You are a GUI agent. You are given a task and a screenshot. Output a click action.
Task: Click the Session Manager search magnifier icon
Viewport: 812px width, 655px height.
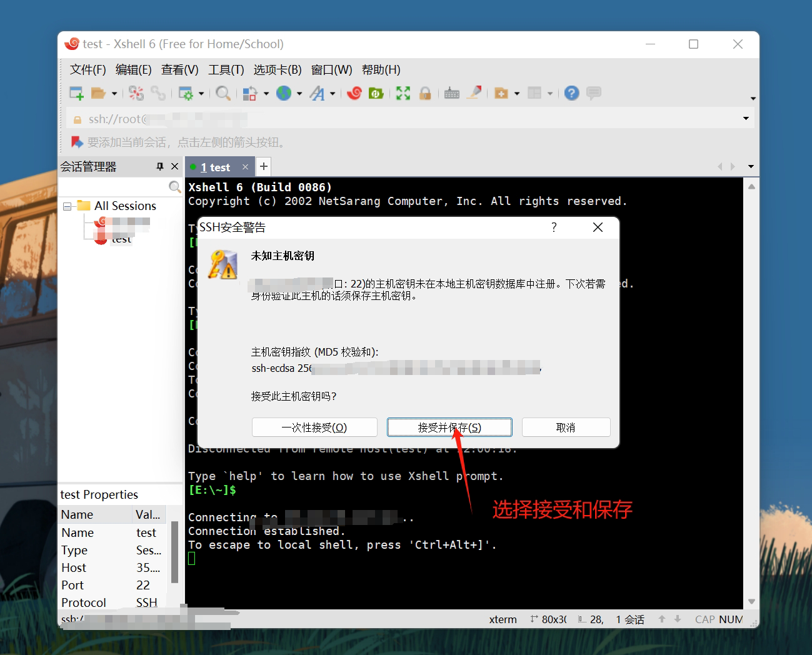point(175,187)
